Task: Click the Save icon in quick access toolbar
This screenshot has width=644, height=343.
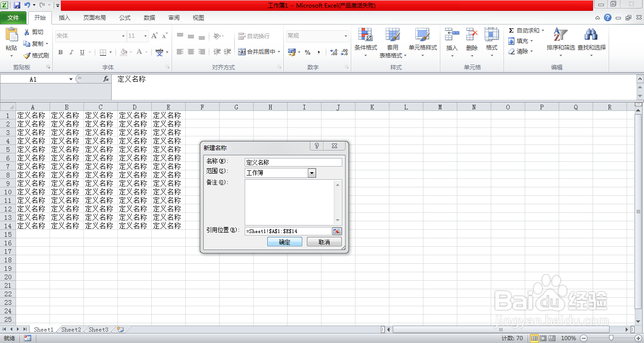Action: coord(17,5)
